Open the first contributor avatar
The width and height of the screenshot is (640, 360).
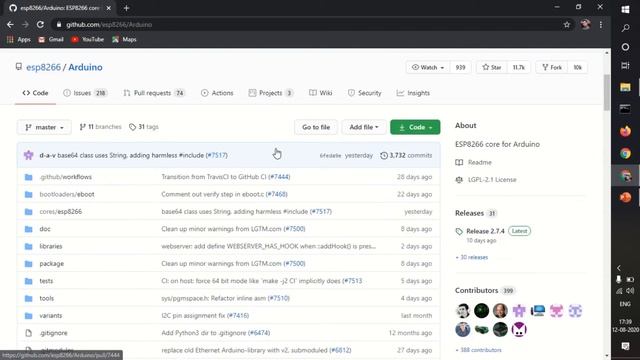463,311
